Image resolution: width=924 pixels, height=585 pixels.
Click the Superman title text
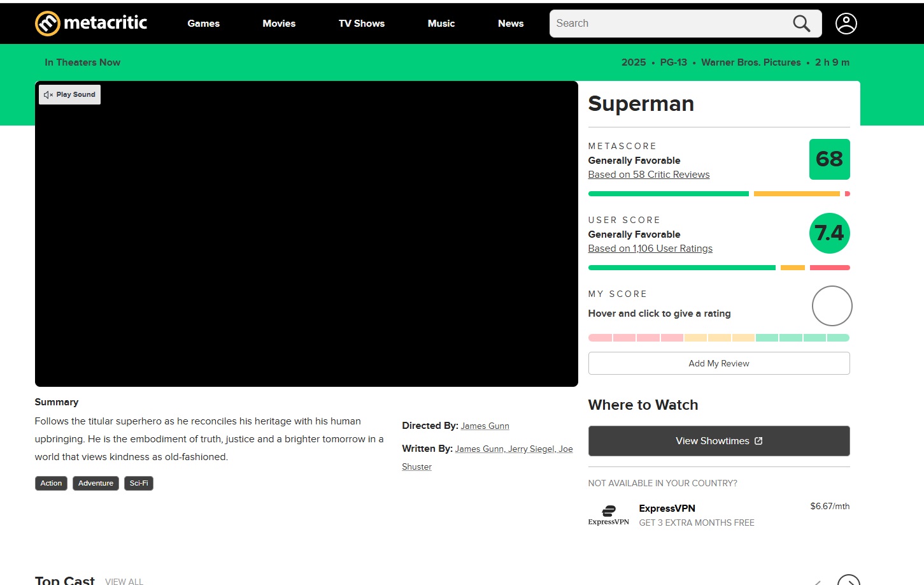click(641, 104)
